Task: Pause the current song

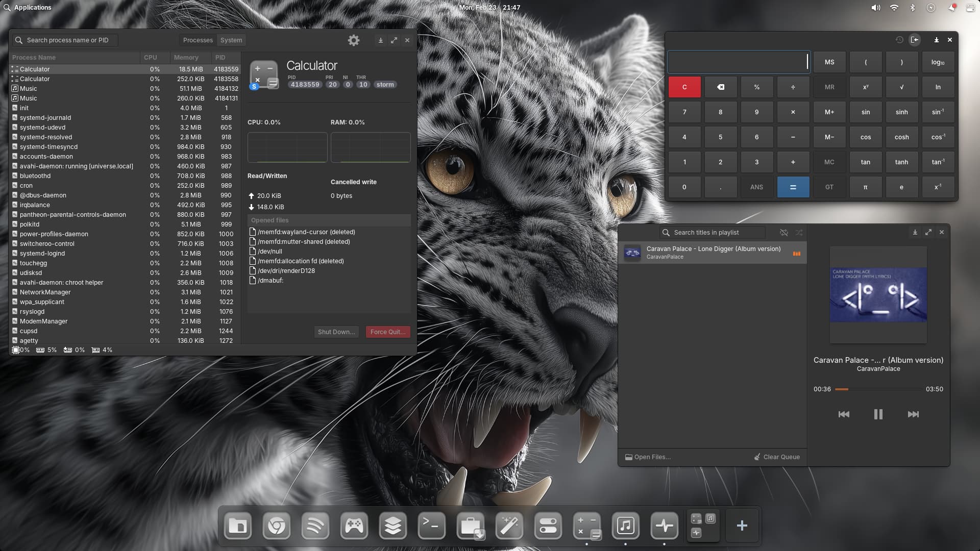Action: (878, 414)
